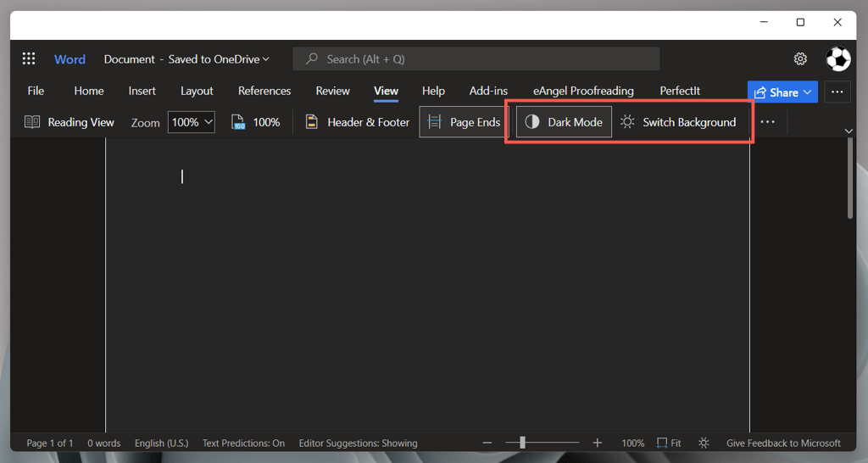Open the app launcher grid icon

click(29, 59)
